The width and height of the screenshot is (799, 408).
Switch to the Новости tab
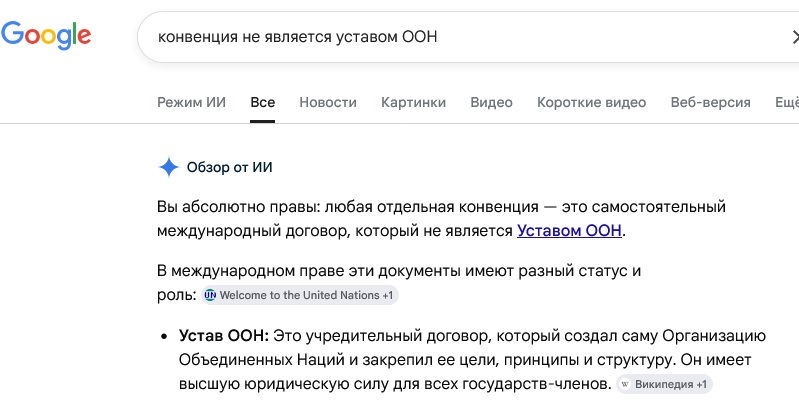[x=328, y=102]
